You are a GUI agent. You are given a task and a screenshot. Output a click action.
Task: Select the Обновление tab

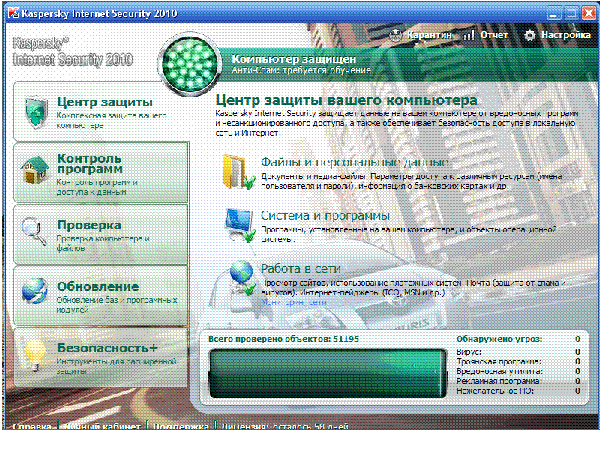[x=101, y=296]
